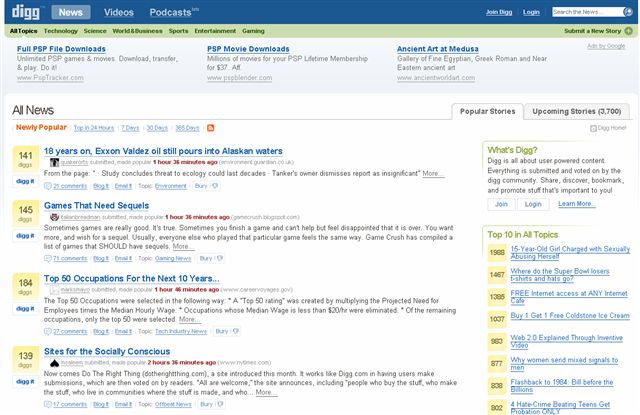Bury the Sites for the Socially Conscious story

(211, 404)
